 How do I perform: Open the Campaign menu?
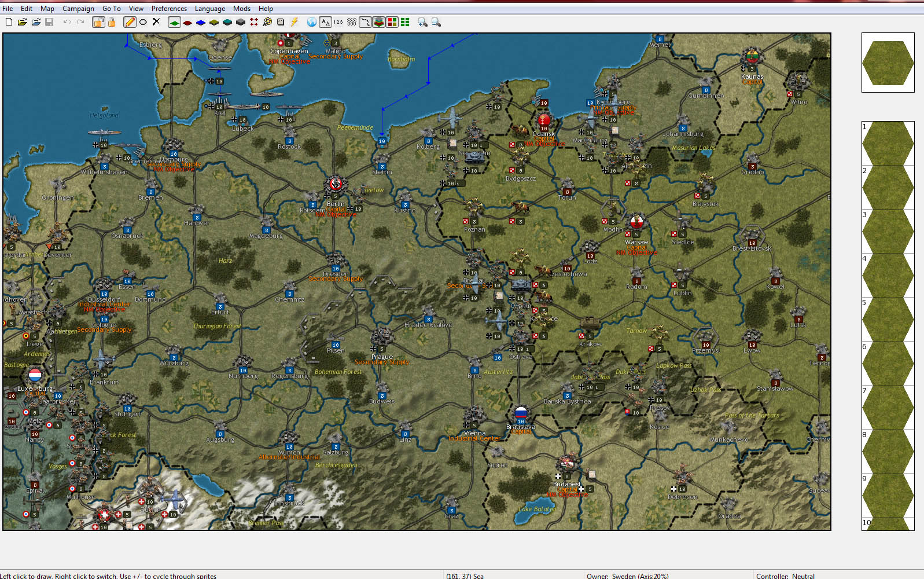78,9
